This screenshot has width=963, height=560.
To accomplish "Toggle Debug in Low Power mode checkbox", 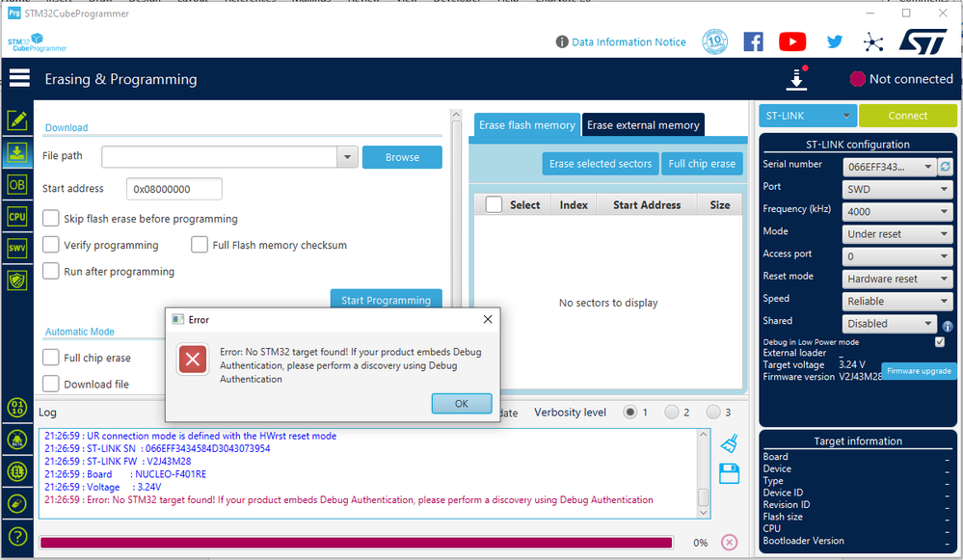I will click(940, 342).
